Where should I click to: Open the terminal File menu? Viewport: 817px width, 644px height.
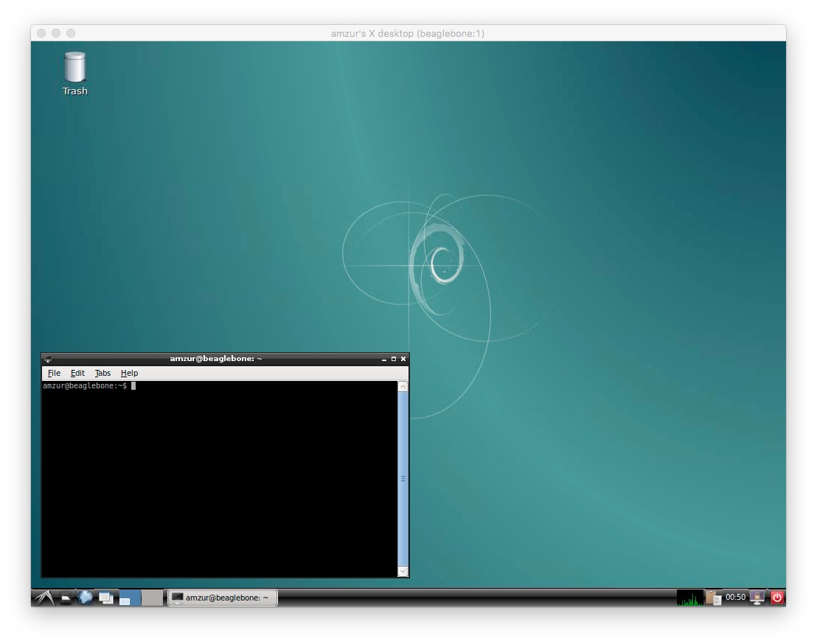pos(54,373)
